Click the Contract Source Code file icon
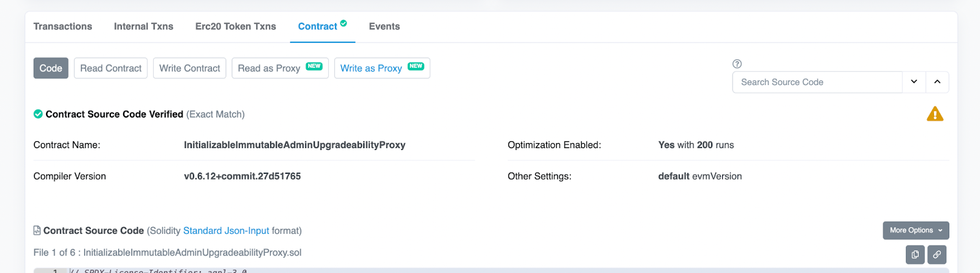The height and width of the screenshot is (273, 980). tap(37, 230)
